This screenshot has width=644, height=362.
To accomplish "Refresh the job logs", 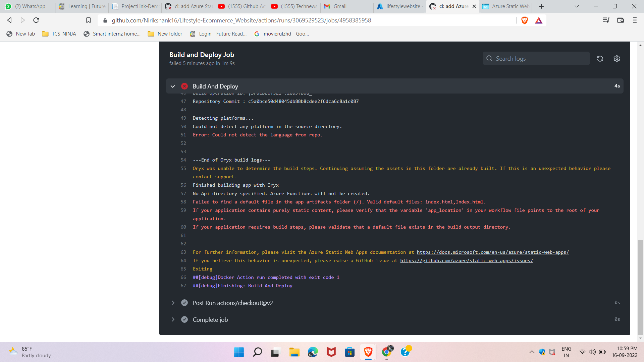I will (x=600, y=58).
